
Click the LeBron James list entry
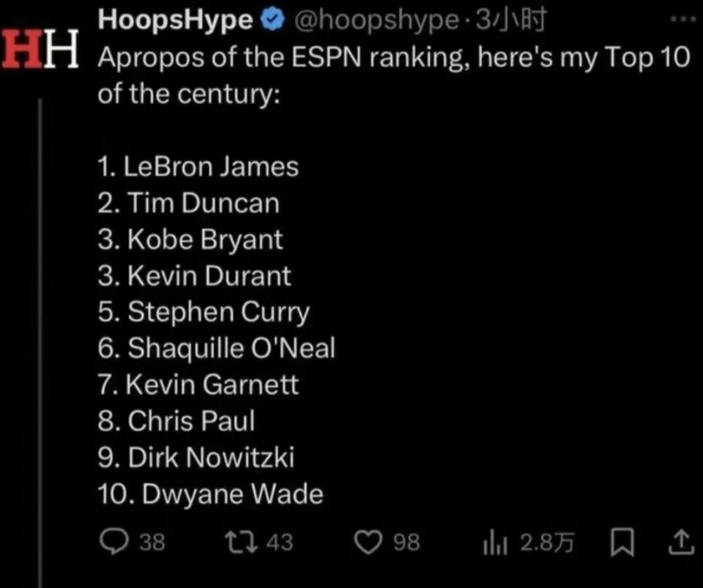198,166
